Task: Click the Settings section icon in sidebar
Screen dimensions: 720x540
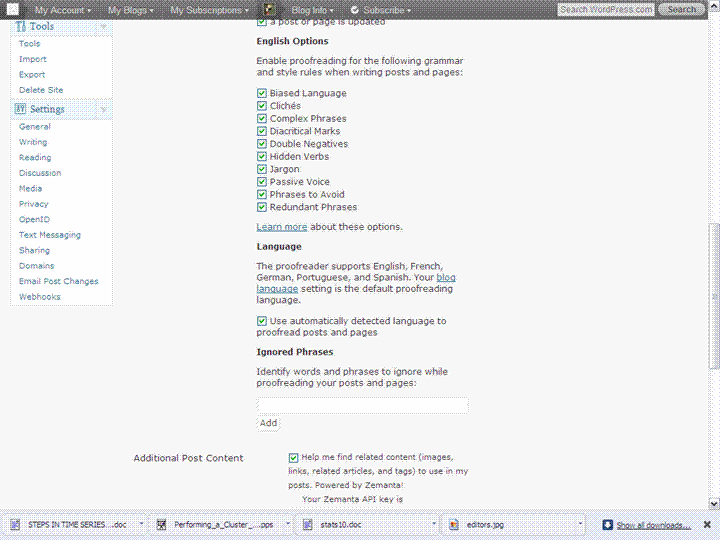Action: [x=20, y=109]
